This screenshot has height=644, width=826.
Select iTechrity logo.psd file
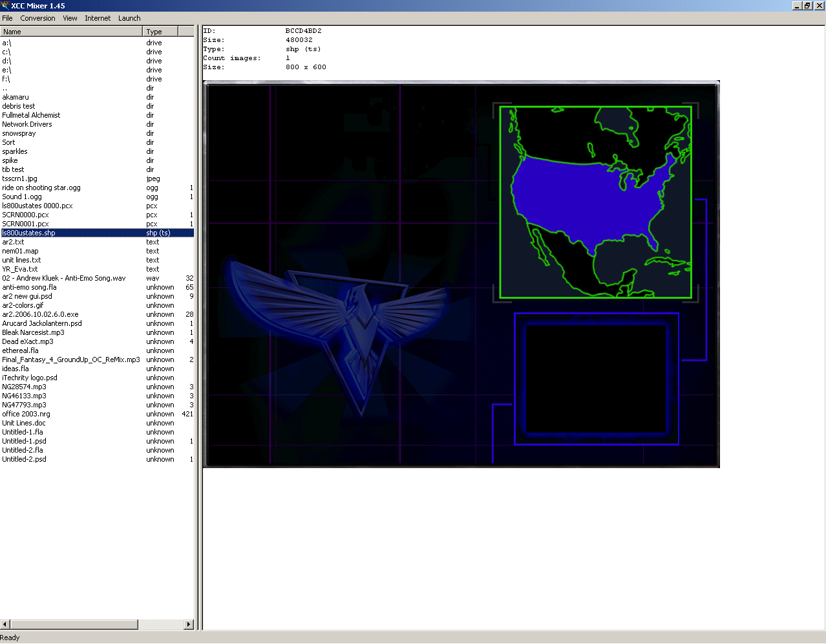click(x=30, y=378)
